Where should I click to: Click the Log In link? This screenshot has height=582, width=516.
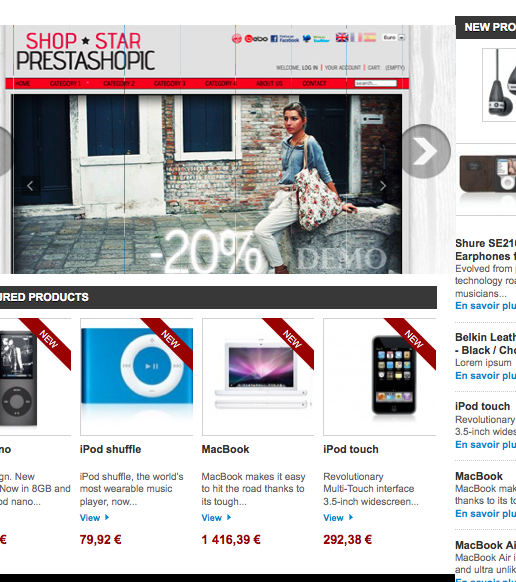pos(310,68)
